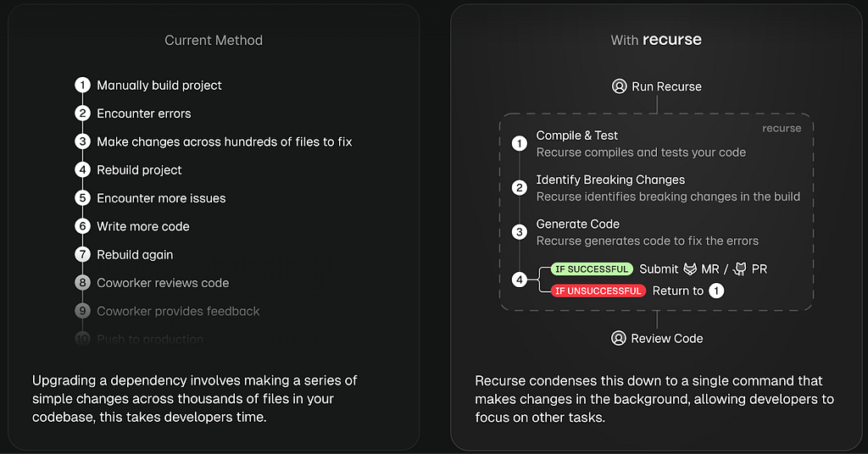This screenshot has width=868, height=454.
Task: Click the Current Method heading
Action: pyautogui.click(x=214, y=41)
